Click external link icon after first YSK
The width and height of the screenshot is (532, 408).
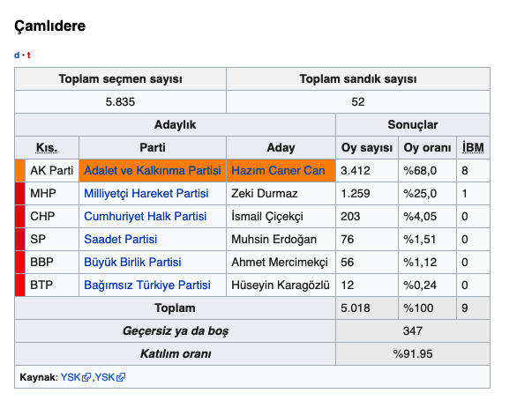point(86,377)
